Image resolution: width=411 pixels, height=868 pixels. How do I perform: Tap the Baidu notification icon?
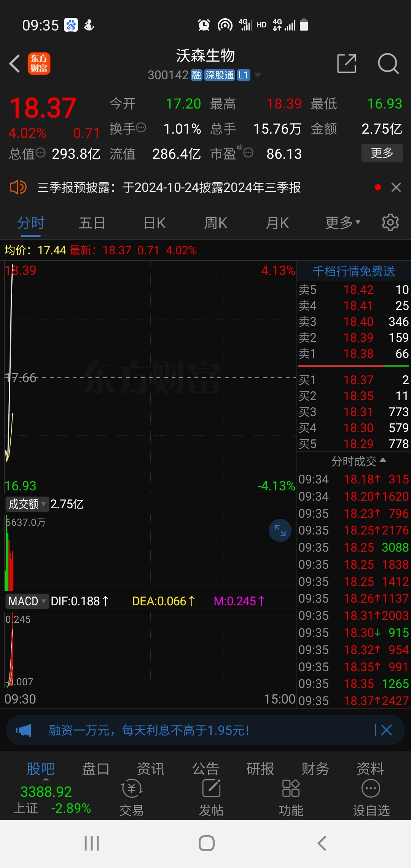coord(71,25)
